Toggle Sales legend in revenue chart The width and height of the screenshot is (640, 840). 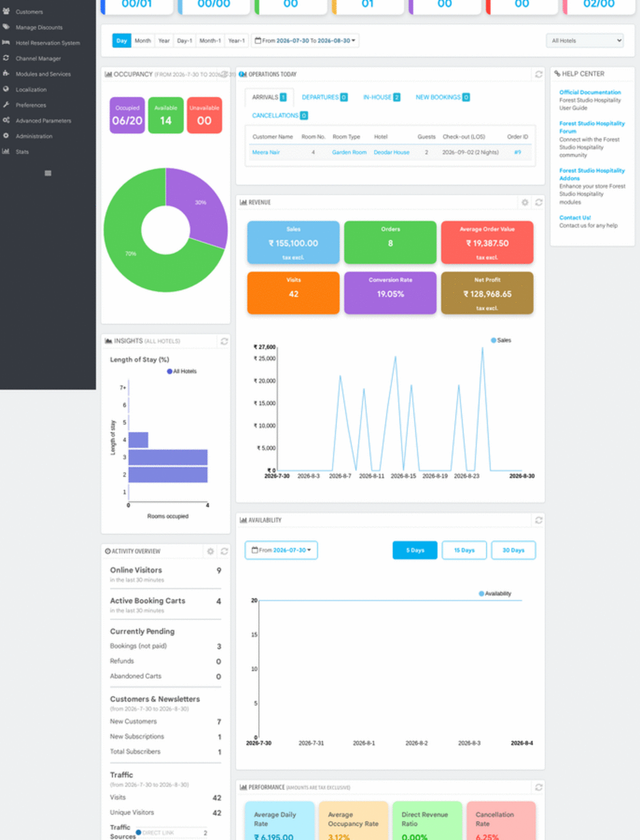pos(501,340)
